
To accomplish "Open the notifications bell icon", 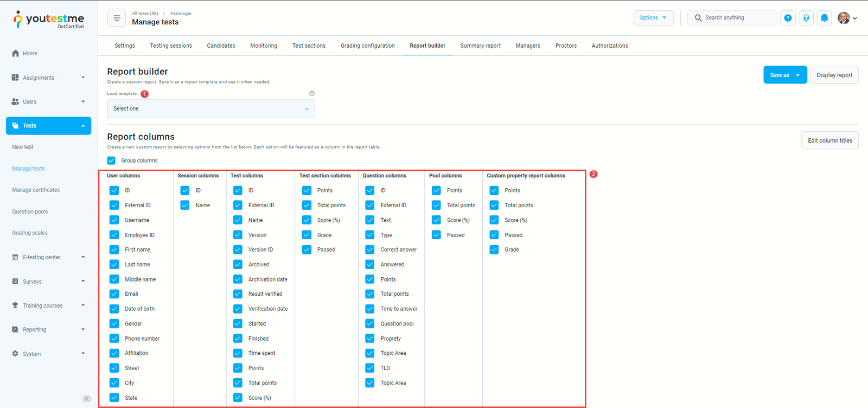I will (824, 18).
